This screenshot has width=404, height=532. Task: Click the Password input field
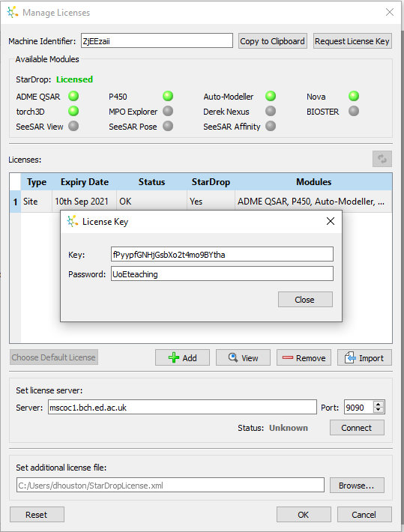pos(222,273)
